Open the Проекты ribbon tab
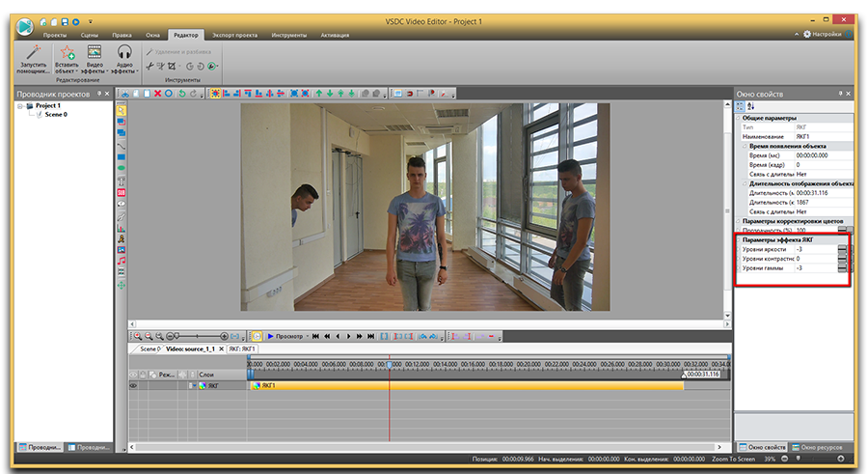This screenshot has height=474, width=868. (55, 35)
